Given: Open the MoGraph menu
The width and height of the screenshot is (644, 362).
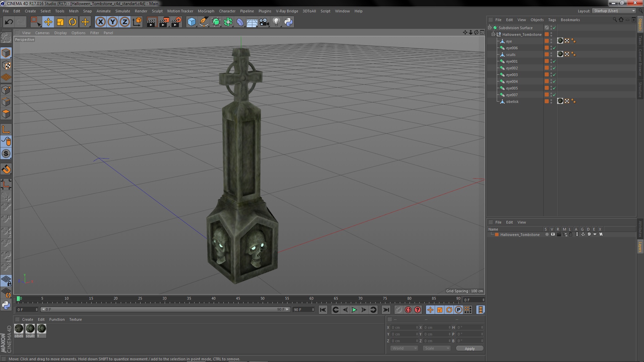Looking at the screenshot, I should 206,11.
